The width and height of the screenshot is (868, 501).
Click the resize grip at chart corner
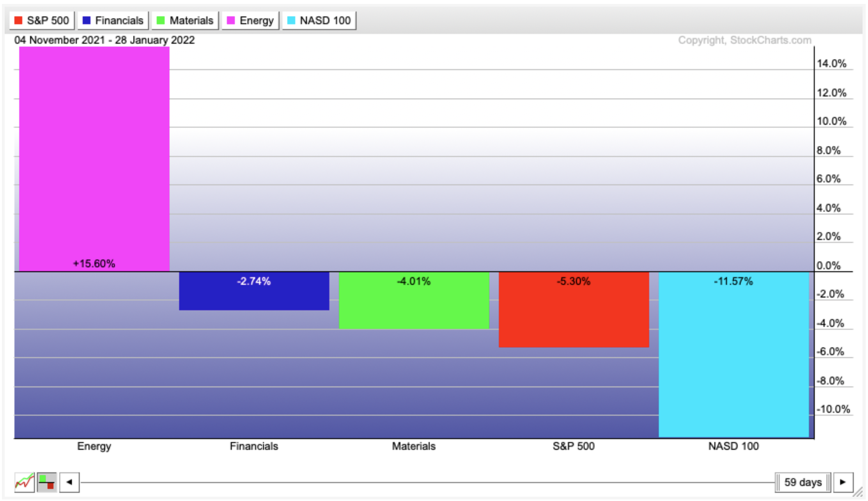[857, 492]
